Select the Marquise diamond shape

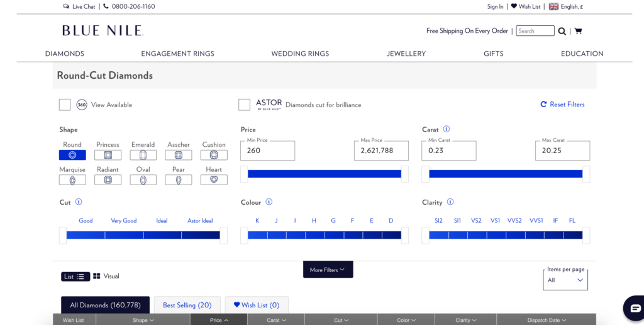(x=72, y=180)
